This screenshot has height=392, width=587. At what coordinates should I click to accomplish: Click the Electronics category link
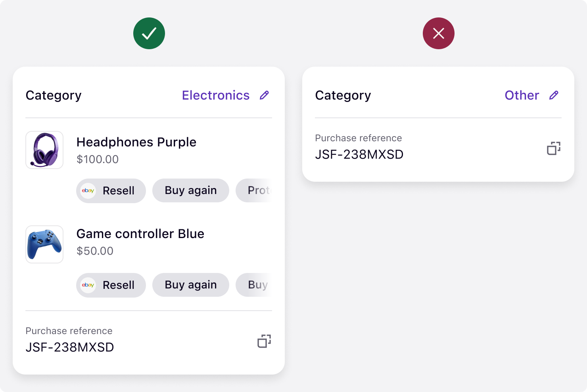(x=216, y=95)
